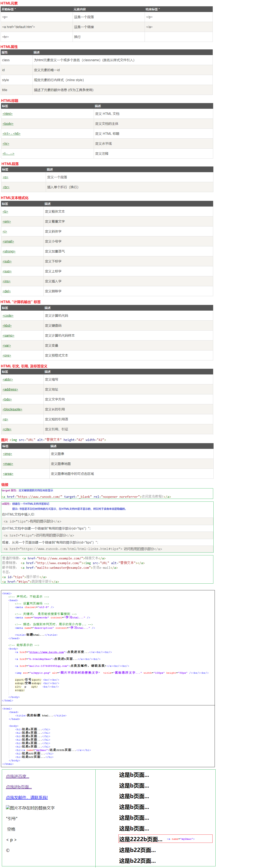The height and width of the screenshot is (868, 275).
Task: Select the <samp> tag link
Action: pyautogui.click(x=8, y=336)
